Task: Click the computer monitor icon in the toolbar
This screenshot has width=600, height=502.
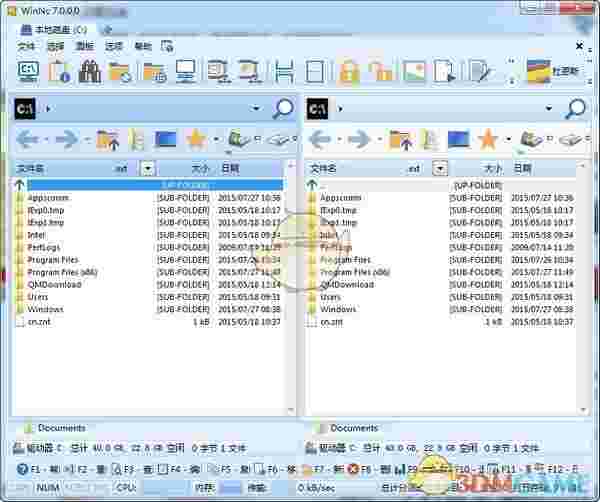Action: coord(186,71)
